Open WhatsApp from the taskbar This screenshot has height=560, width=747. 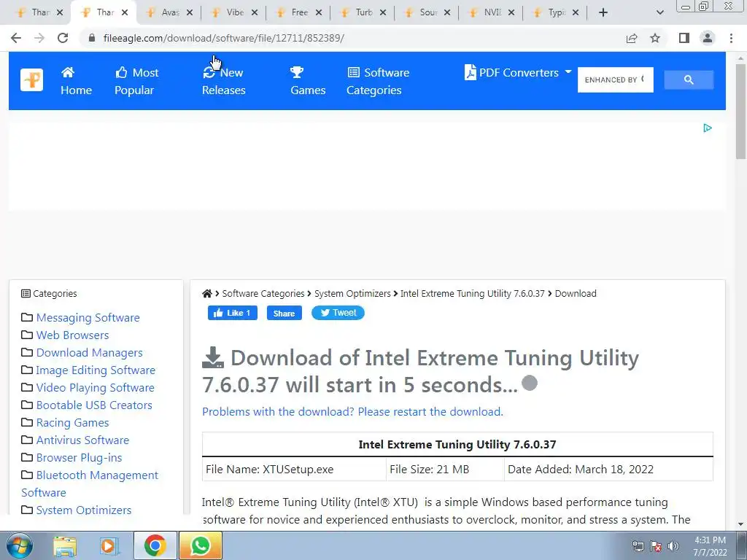click(201, 545)
